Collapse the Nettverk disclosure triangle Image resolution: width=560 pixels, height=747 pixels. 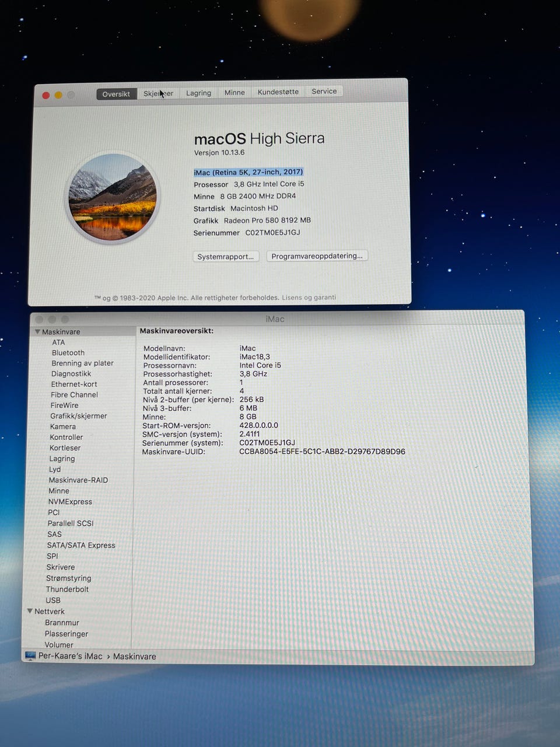30,611
